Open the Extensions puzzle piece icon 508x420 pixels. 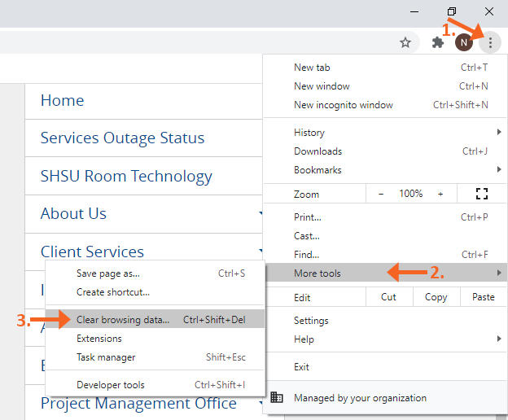pyautogui.click(x=438, y=42)
